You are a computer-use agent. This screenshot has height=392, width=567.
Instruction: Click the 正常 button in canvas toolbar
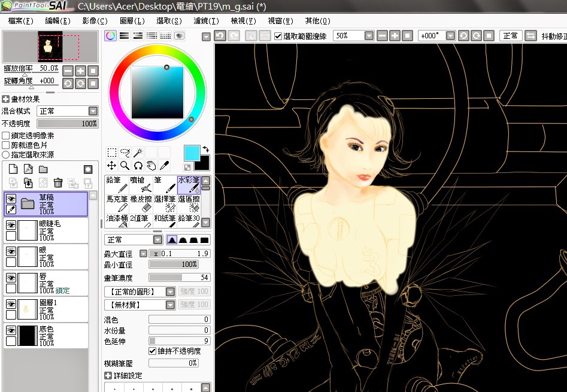coord(511,36)
